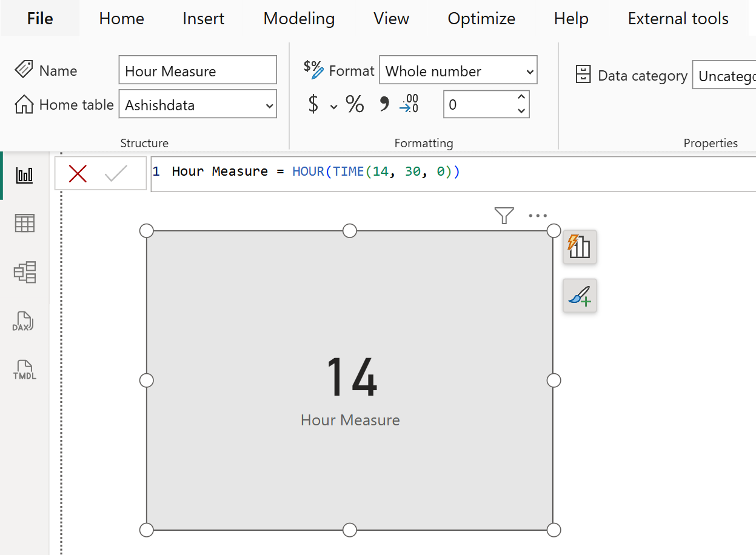Open Table view from the left sidebar
756x555 pixels.
[x=24, y=223]
